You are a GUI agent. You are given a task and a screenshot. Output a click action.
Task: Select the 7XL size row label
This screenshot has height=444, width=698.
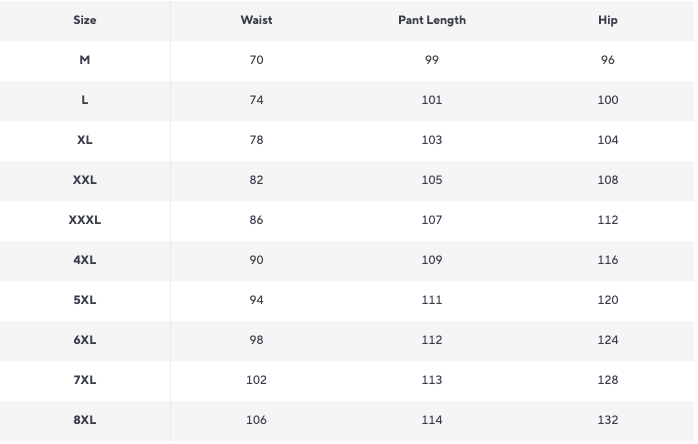point(85,380)
